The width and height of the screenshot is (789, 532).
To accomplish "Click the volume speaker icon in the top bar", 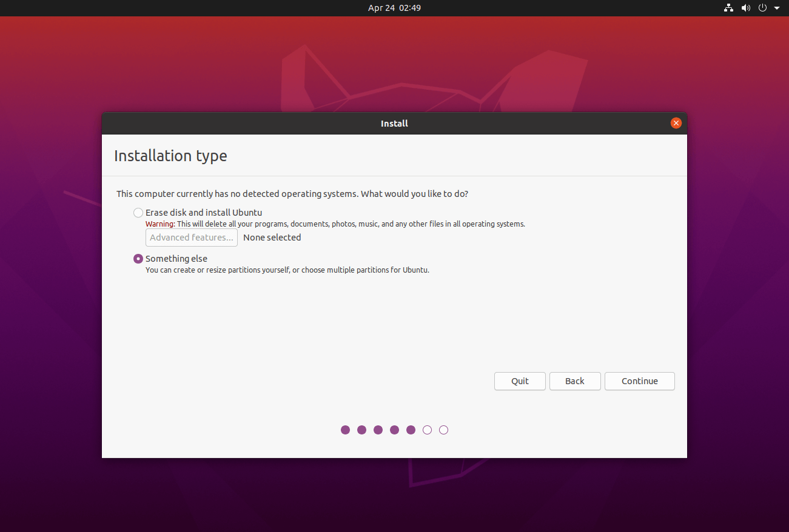I will click(x=745, y=8).
